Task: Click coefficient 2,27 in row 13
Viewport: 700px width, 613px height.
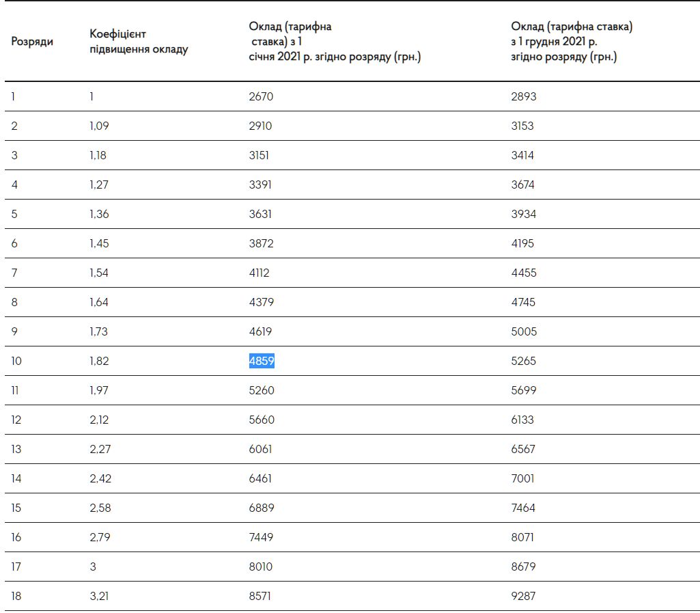Action: 99,449
